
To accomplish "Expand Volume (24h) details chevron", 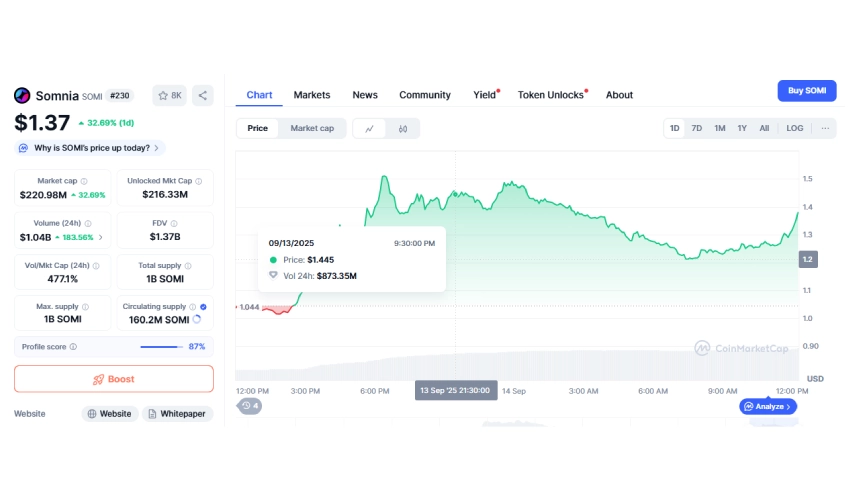I will [x=101, y=237].
